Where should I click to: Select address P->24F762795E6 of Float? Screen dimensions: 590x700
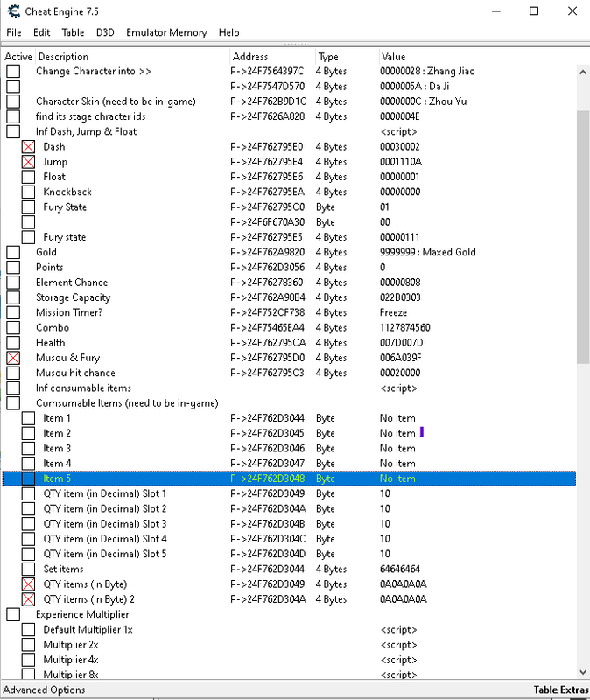point(266,177)
